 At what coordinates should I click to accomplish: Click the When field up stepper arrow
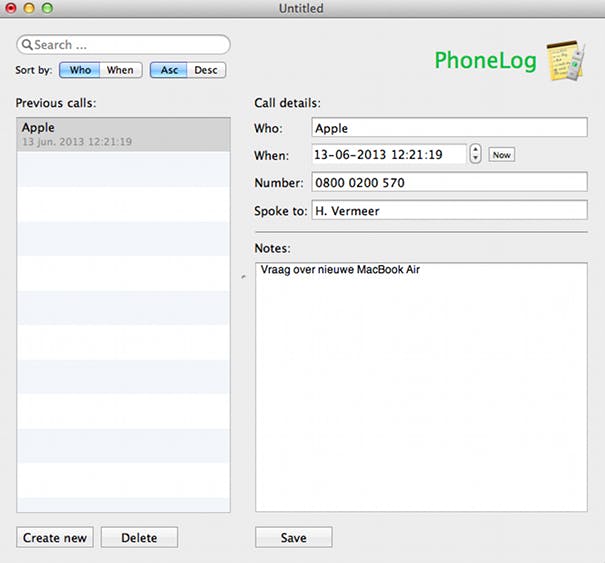coord(475,150)
